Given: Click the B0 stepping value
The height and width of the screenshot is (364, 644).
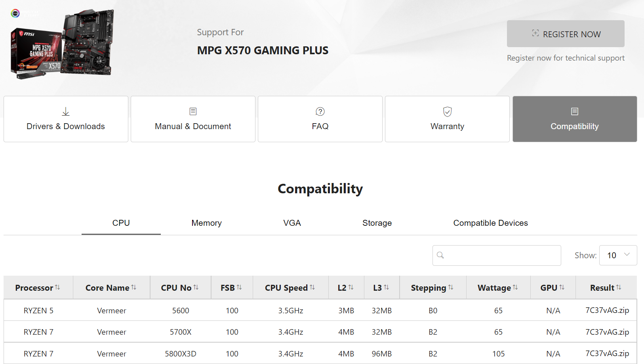Looking at the screenshot, I should [x=433, y=311].
